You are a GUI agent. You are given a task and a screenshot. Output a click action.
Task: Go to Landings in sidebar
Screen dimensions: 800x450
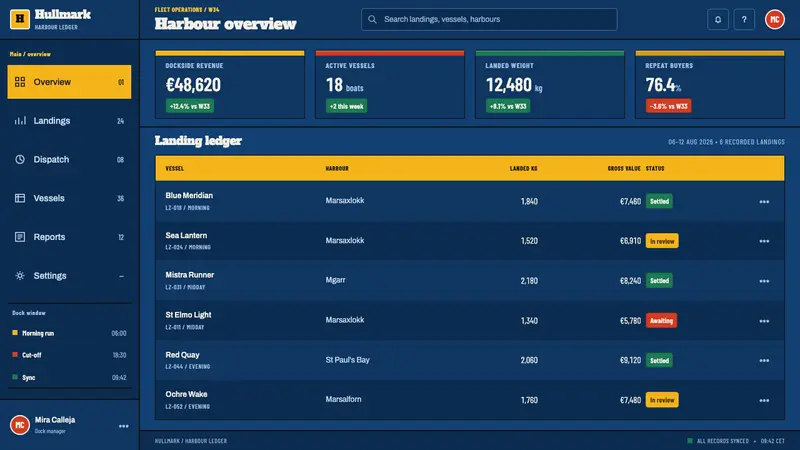coord(69,121)
